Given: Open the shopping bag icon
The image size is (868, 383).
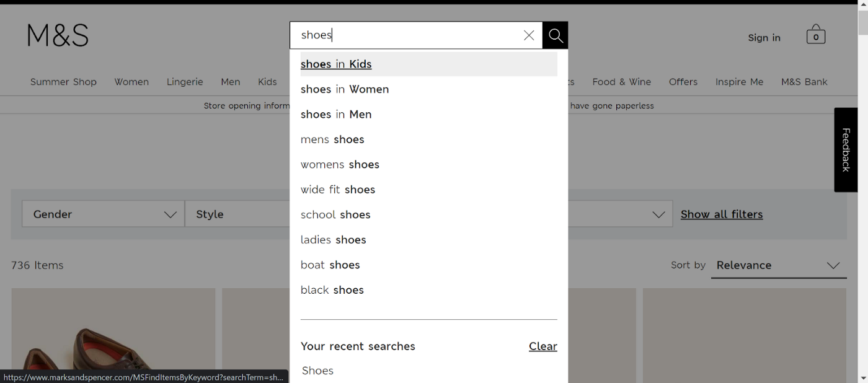Looking at the screenshot, I should (816, 35).
